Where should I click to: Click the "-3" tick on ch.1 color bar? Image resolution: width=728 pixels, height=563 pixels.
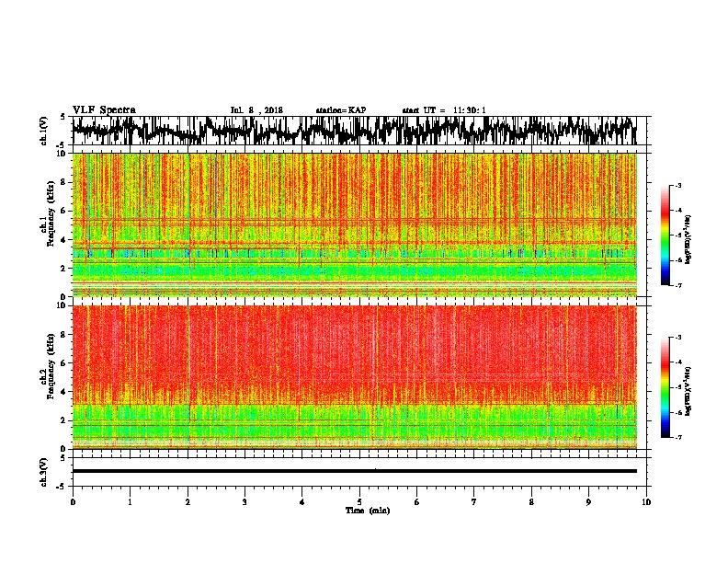(x=678, y=185)
